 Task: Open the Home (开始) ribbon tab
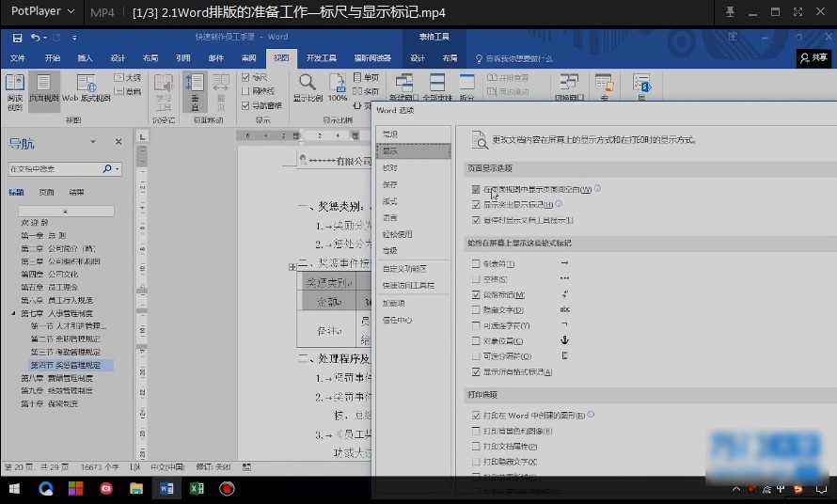pyautogui.click(x=53, y=58)
